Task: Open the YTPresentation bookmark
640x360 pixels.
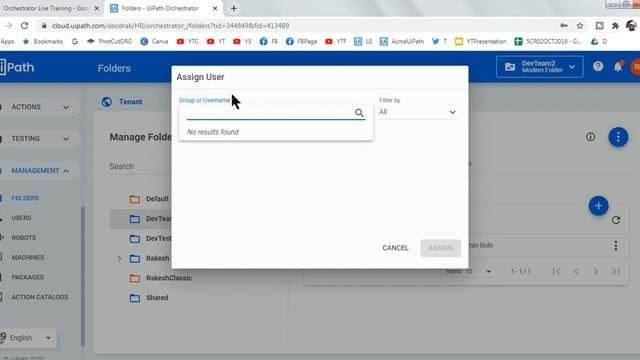Action: tap(481, 42)
